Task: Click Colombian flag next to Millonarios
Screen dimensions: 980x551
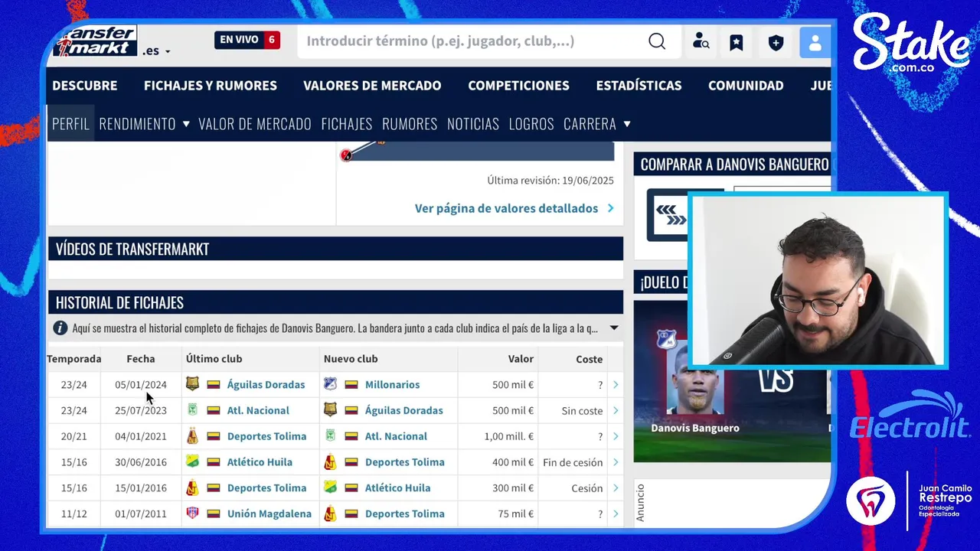Action: coord(351,384)
